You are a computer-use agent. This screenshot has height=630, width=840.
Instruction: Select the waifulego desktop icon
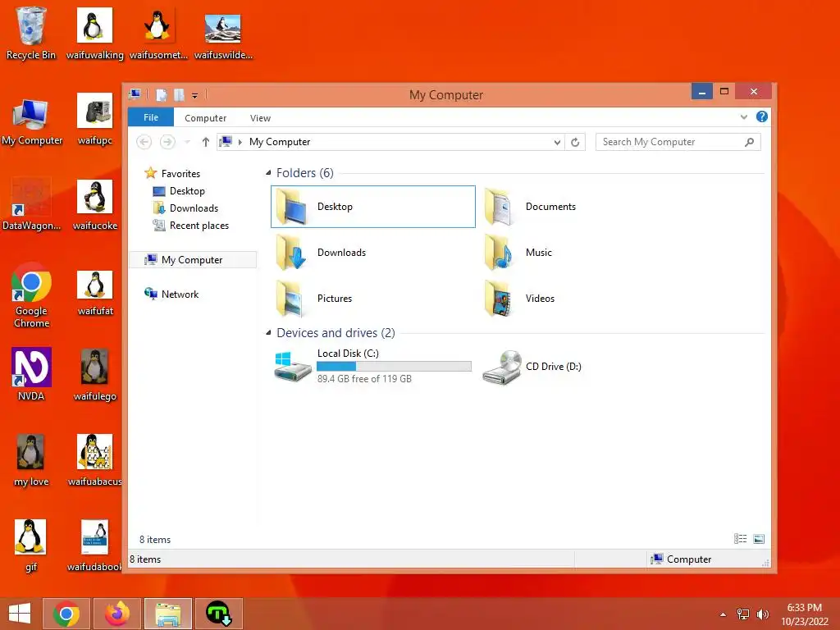click(x=95, y=374)
